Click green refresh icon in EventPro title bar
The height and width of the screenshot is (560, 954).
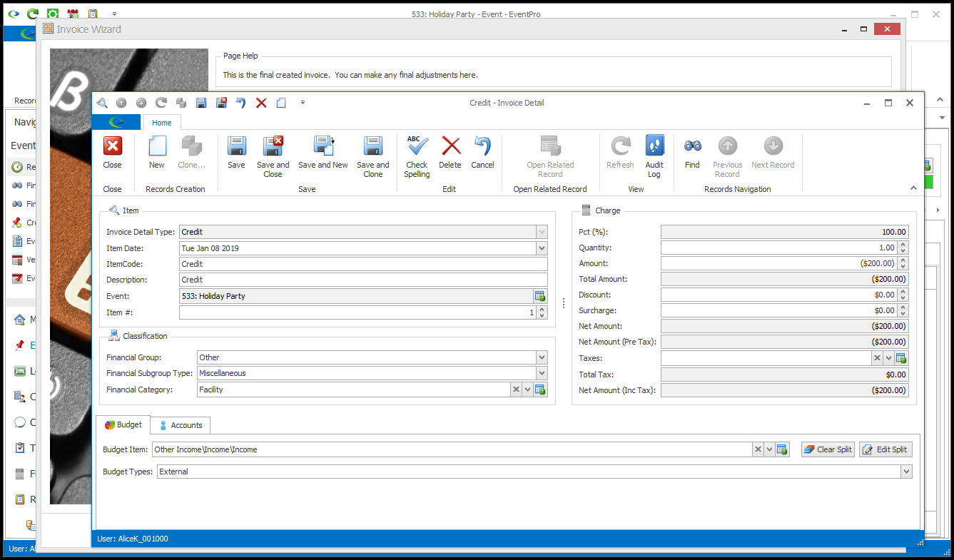(x=33, y=14)
